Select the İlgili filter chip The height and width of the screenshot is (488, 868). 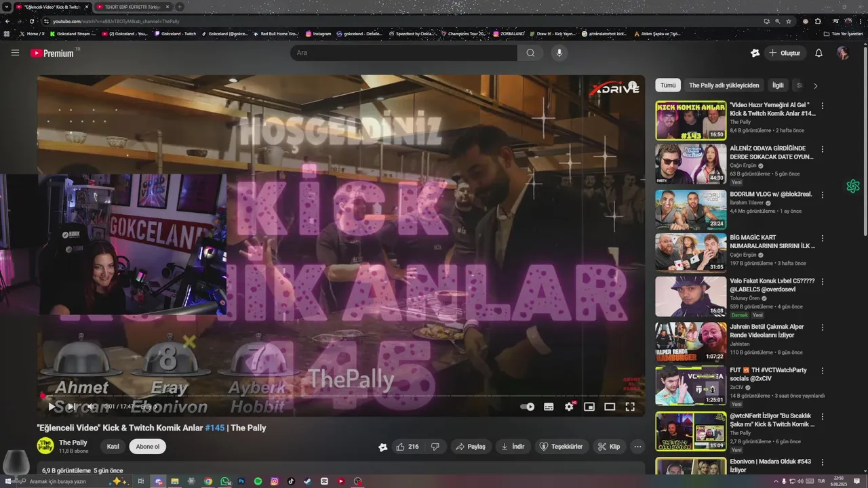click(x=778, y=85)
